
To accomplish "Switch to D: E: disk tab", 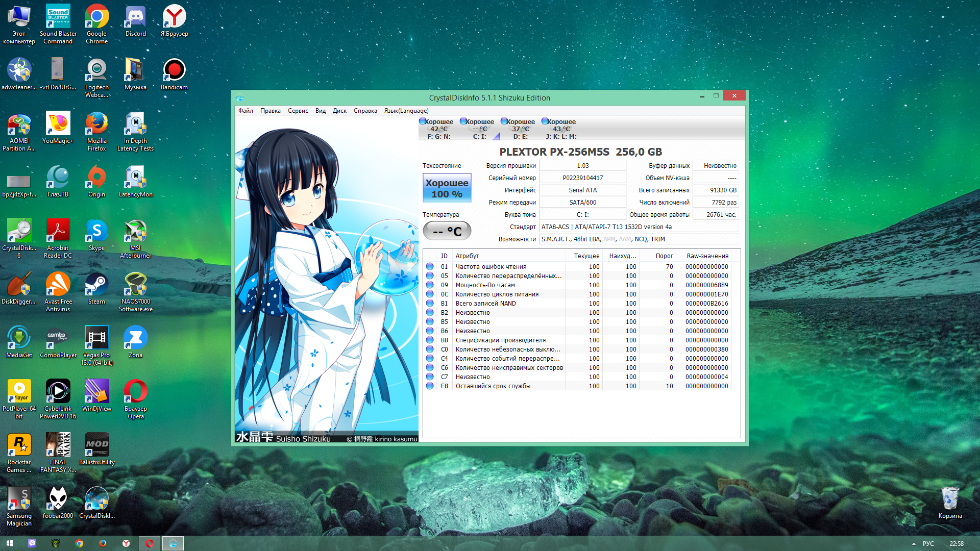I will click(x=520, y=129).
